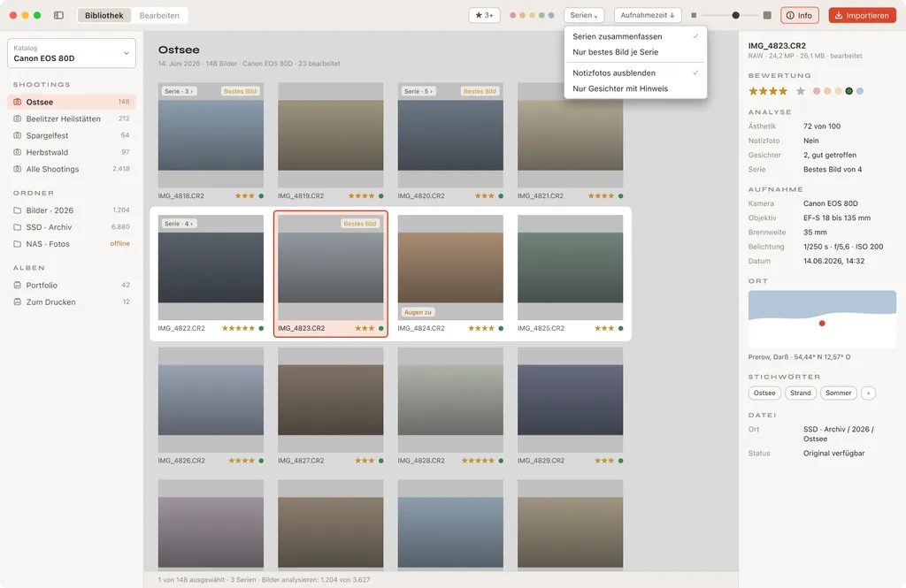Click the large thumbnail size icon
906x588 pixels.
[767, 15]
